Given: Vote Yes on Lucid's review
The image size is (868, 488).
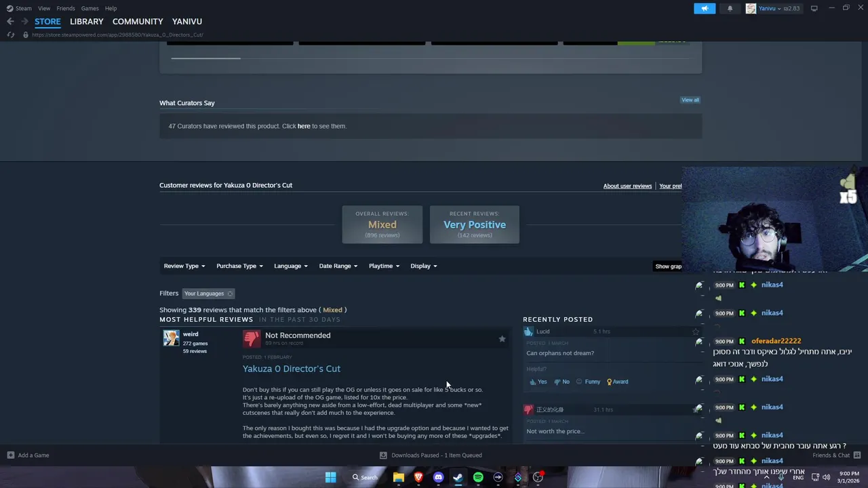Looking at the screenshot, I should (538, 382).
